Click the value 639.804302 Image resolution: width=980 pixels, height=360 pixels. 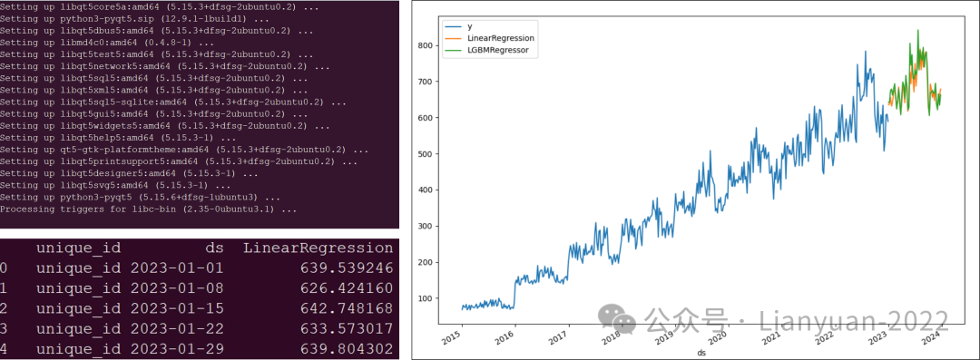click(347, 349)
